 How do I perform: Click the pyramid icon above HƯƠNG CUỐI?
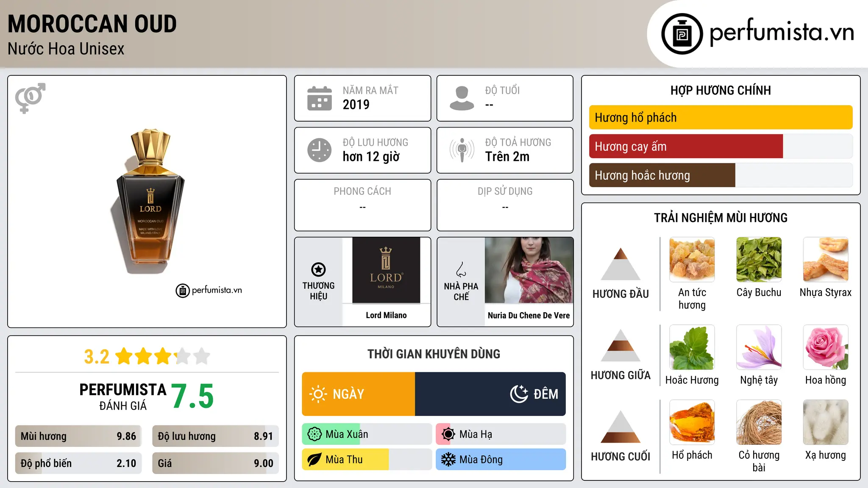[620, 427]
